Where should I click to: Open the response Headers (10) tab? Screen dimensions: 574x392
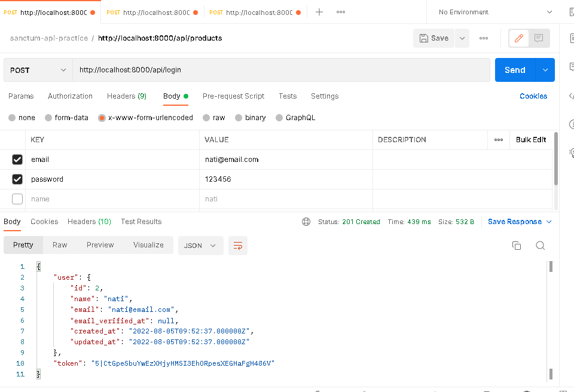click(88, 221)
